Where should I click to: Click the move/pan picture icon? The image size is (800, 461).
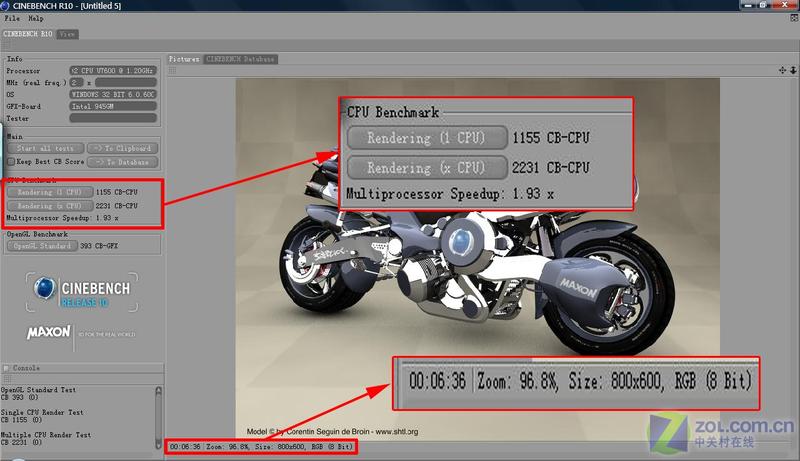point(783,70)
